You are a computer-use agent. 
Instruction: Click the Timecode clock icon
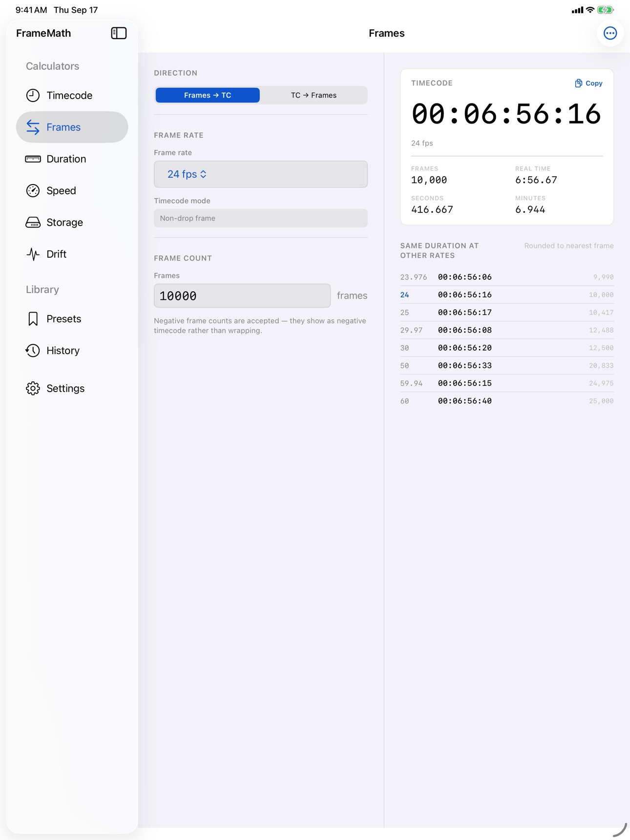click(x=33, y=95)
